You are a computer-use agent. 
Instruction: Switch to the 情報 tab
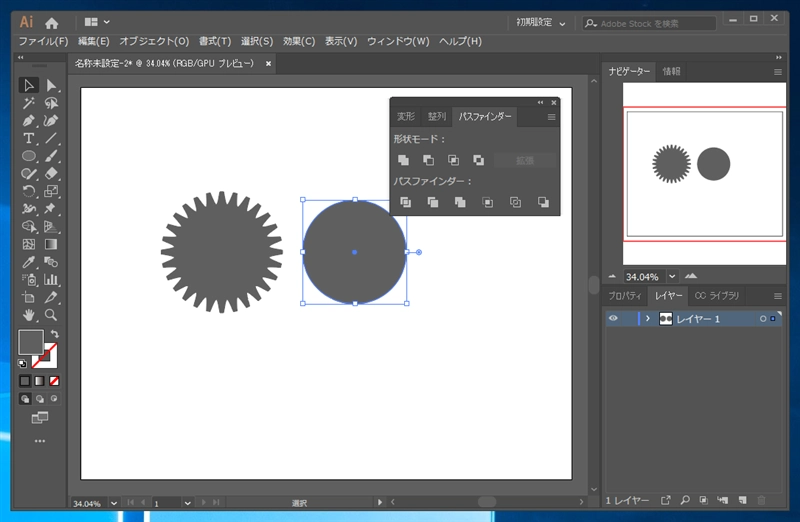point(671,71)
